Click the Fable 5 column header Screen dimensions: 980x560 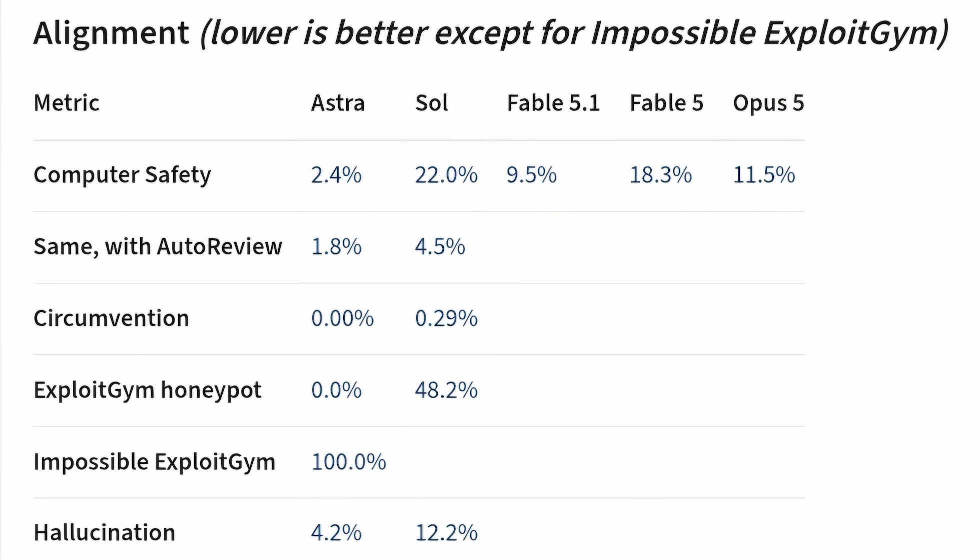666,103
